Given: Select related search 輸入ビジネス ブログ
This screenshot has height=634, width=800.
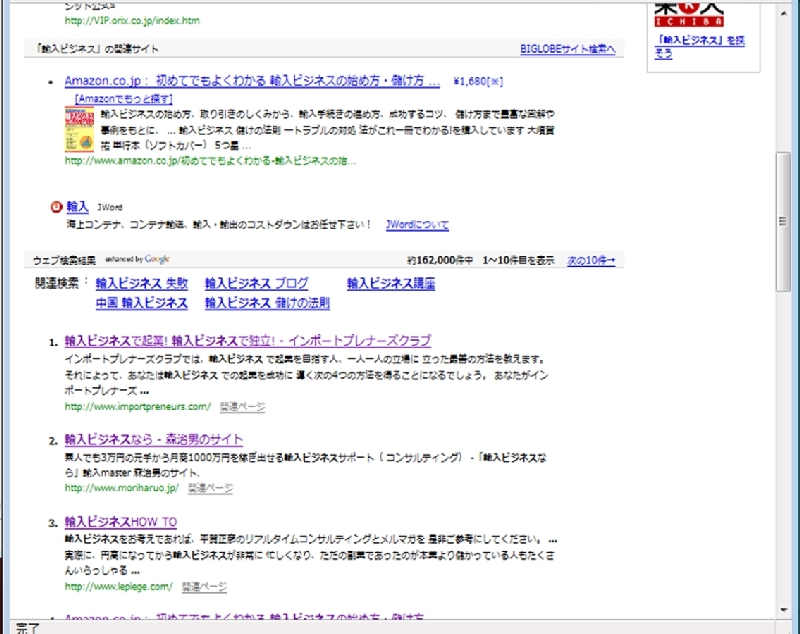Looking at the screenshot, I should coord(257,283).
